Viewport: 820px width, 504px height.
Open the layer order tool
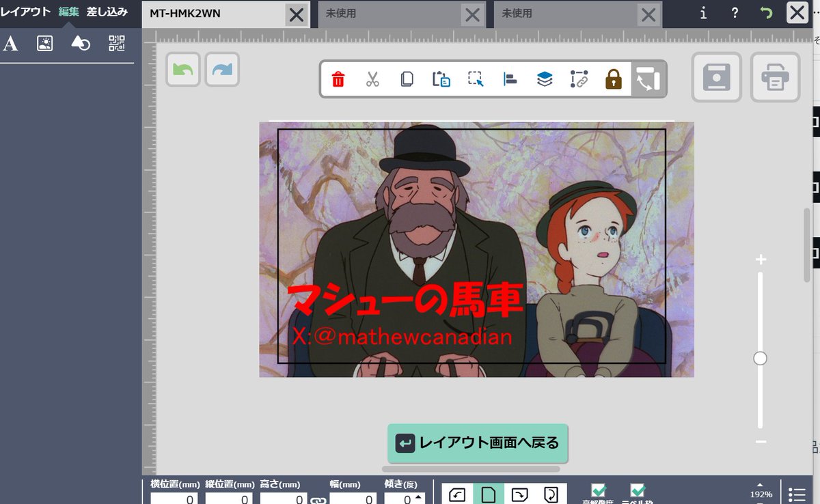[545, 79]
